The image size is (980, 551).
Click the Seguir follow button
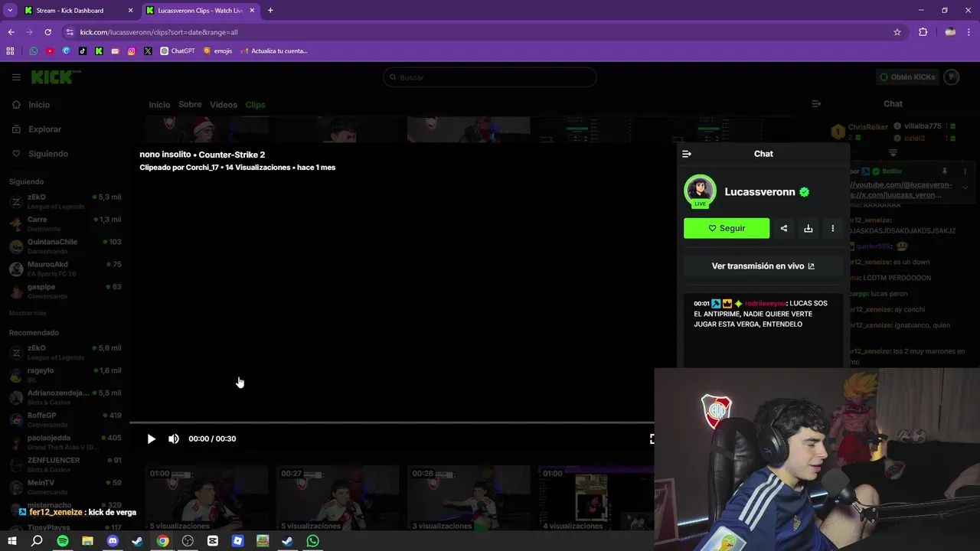click(x=727, y=228)
